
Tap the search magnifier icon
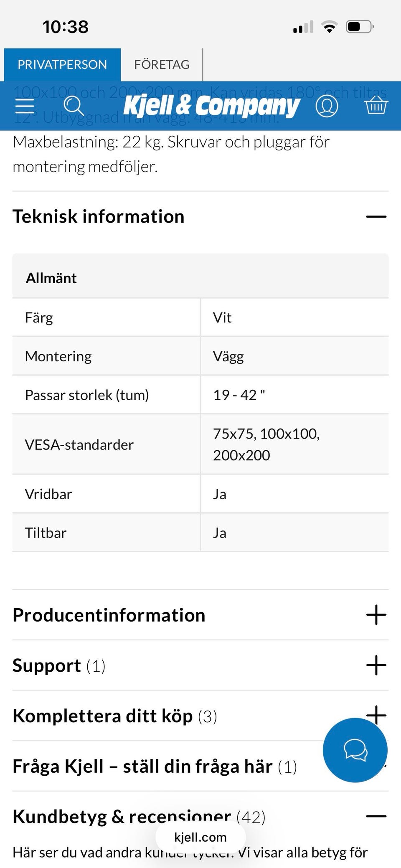click(x=74, y=106)
